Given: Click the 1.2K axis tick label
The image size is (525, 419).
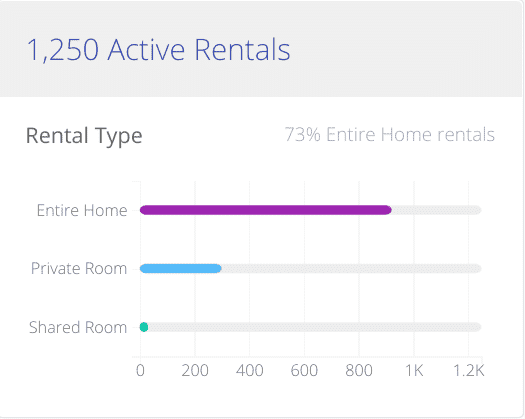Looking at the screenshot, I should [x=468, y=371].
